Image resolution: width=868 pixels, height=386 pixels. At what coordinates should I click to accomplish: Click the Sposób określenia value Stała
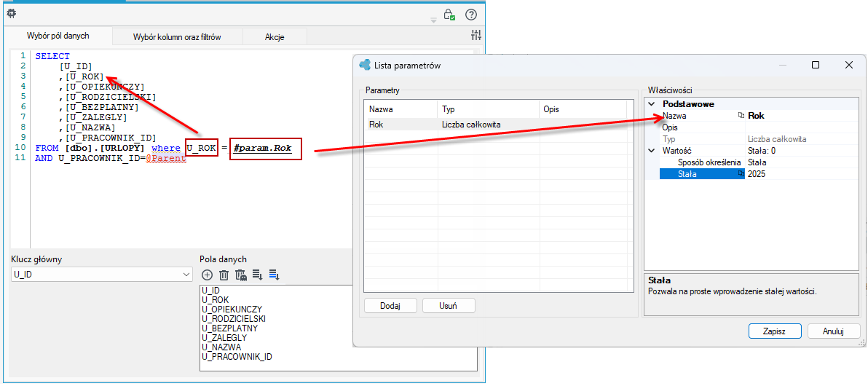click(x=802, y=162)
